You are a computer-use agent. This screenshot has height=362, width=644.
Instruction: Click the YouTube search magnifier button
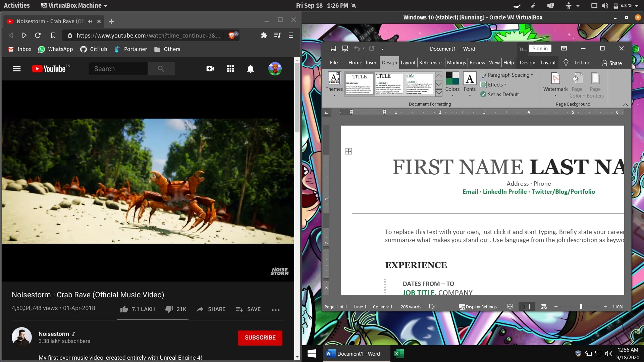(x=161, y=69)
